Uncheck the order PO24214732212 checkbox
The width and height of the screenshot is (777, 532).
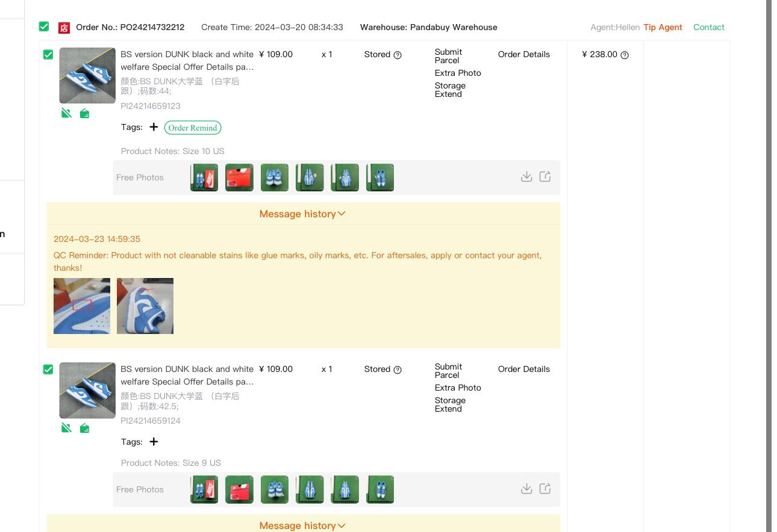click(x=44, y=26)
